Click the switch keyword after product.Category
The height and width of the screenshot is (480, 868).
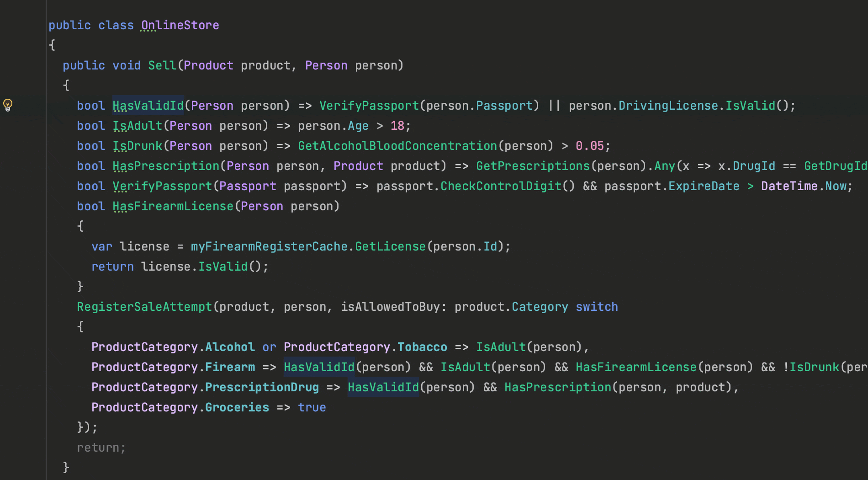coord(597,307)
